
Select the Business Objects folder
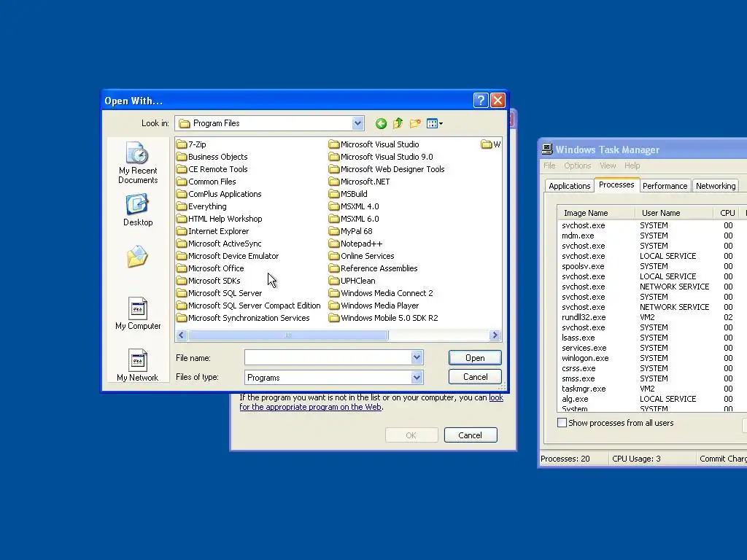(x=212, y=157)
